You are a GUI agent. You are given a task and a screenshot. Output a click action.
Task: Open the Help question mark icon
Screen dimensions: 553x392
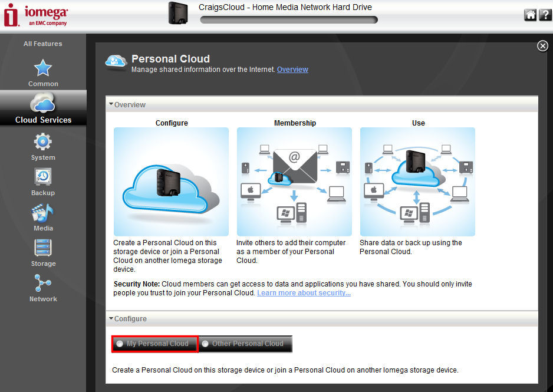(x=545, y=15)
